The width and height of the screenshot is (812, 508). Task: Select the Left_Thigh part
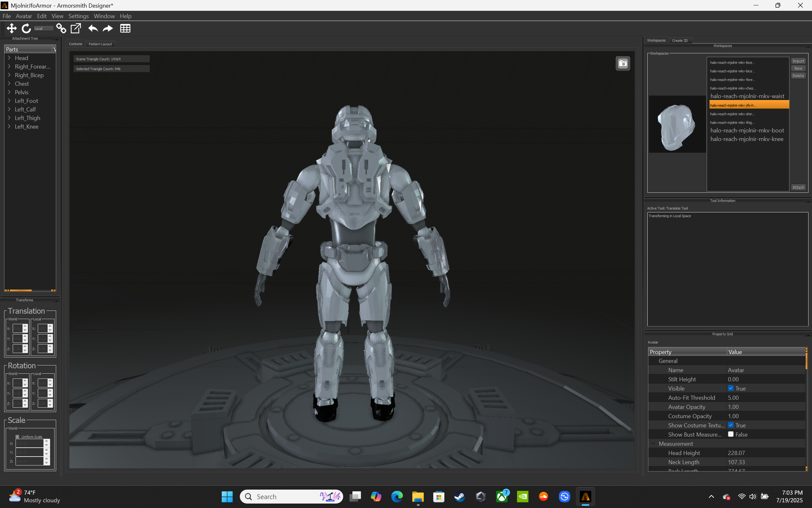(28, 118)
